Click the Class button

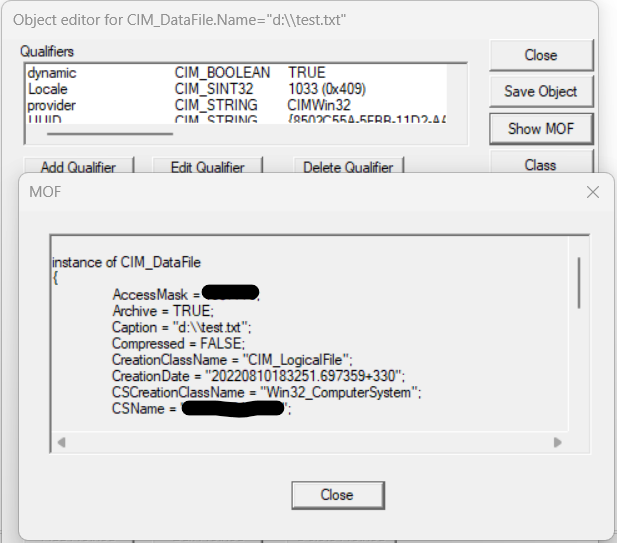(x=541, y=163)
